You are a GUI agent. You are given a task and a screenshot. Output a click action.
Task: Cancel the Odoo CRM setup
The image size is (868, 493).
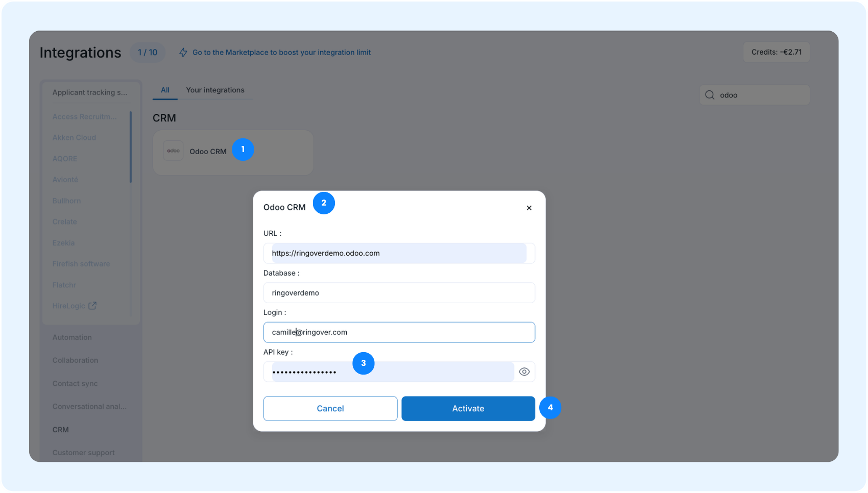pyautogui.click(x=330, y=408)
